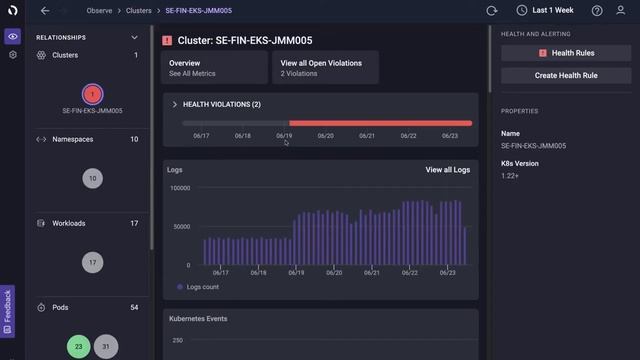Click the red health violation timeline bar
Image resolution: width=640 pixels, height=360 pixels.
click(x=380, y=123)
